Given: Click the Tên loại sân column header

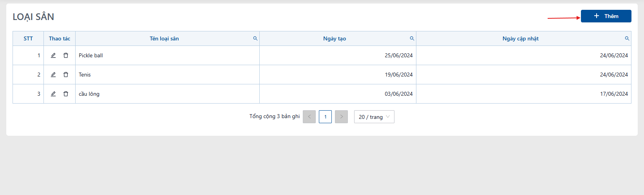Looking at the screenshot, I should pos(164,38).
